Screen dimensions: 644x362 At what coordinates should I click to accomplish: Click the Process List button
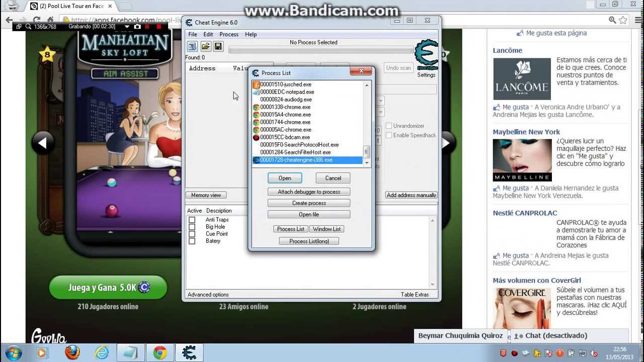[291, 229]
